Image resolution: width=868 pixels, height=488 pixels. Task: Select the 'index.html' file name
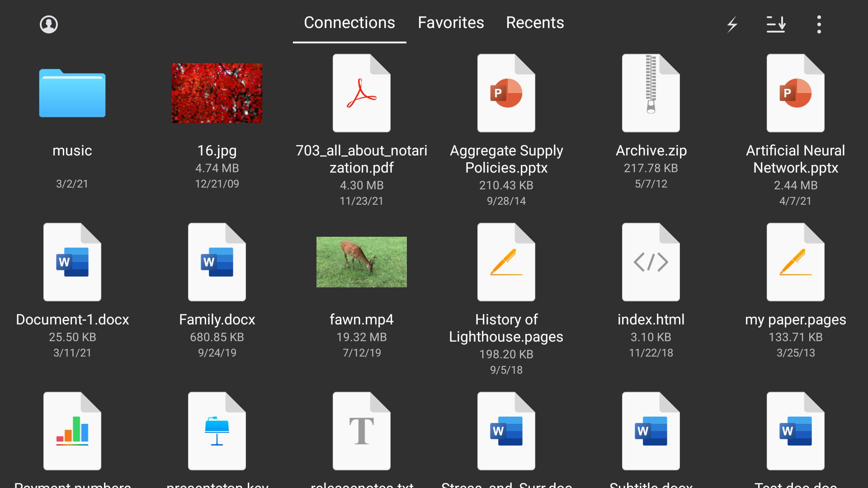click(x=651, y=319)
